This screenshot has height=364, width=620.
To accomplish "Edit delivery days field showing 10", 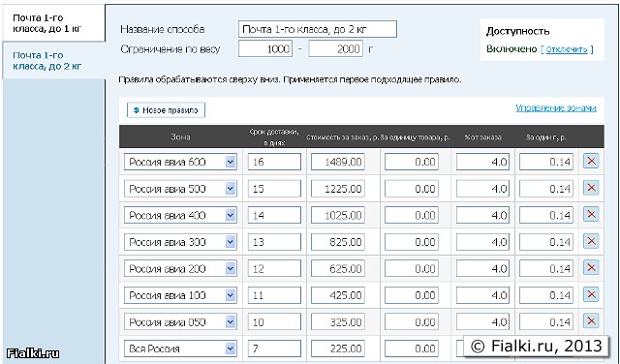I will click(x=274, y=322).
